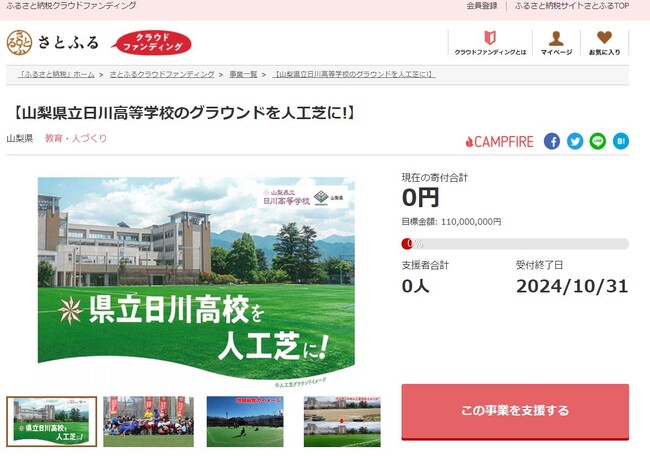The width and height of the screenshot is (650, 456).
Task: Click the 目標金額: 110,000,000円 text
Action: coord(451,222)
